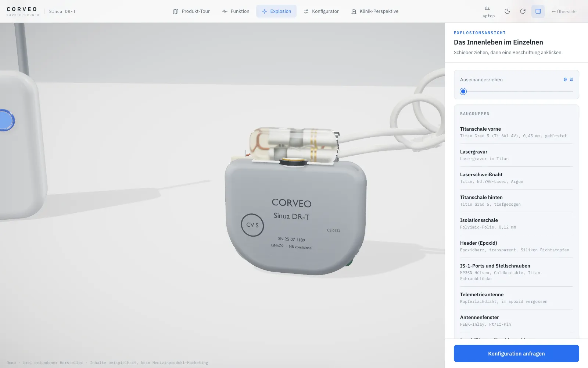This screenshot has width=588, height=368.
Task: Select the Header (Epoxid) entry
Action: 516,247
